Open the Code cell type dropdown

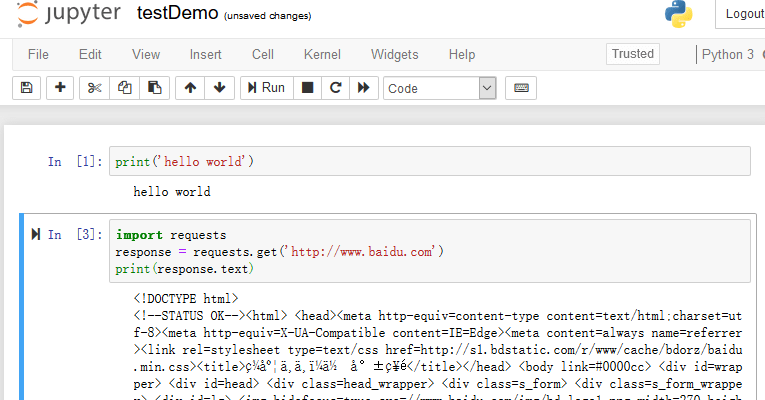tap(440, 88)
